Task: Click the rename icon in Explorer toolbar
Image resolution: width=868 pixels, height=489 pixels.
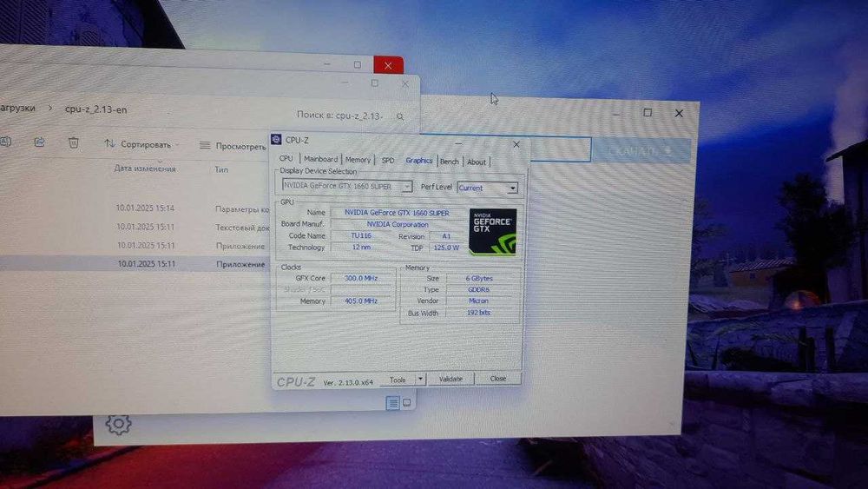Action: click(x=5, y=142)
